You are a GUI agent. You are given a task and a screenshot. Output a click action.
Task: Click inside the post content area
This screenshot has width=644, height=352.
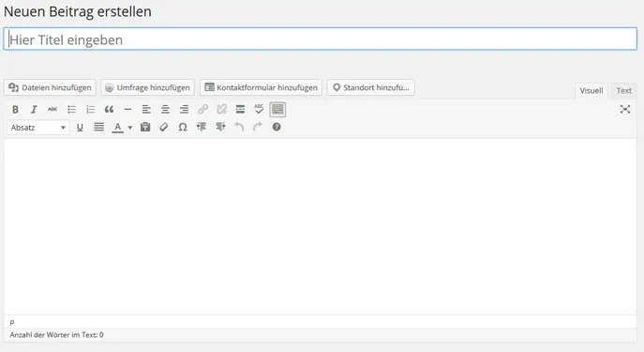321,227
